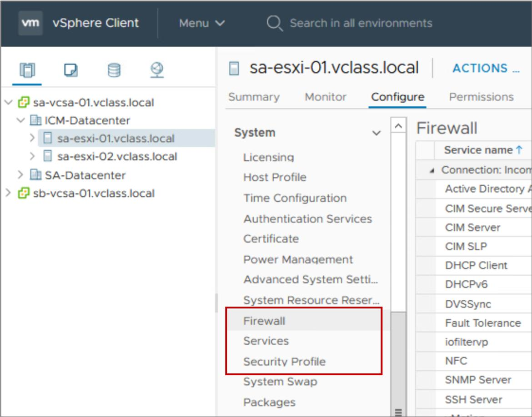Viewport: 532px width, 417px height.
Task: Collapse the sa-vcsa-01.vclass.local node
Action: [9, 102]
